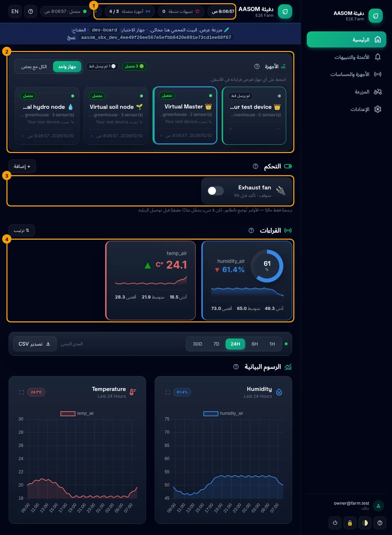Click the نسخ copy key link
Screen dimensions: 392x535
coord(71,37)
